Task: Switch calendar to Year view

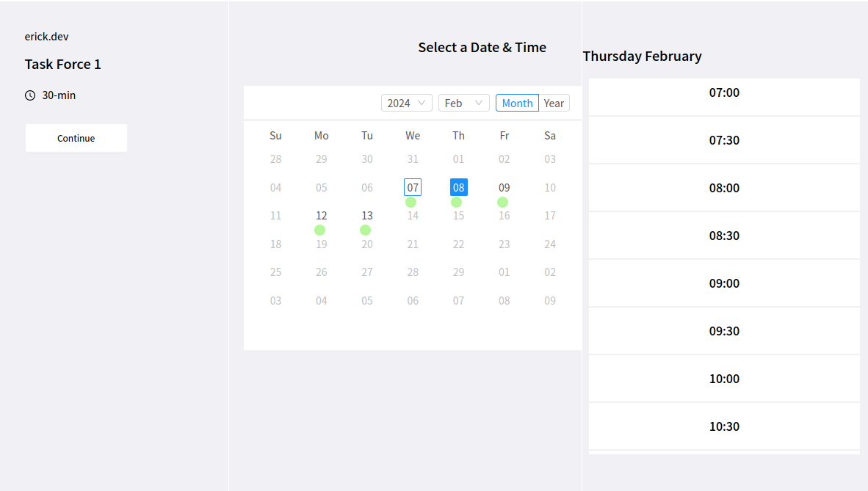Action: pyautogui.click(x=554, y=103)
